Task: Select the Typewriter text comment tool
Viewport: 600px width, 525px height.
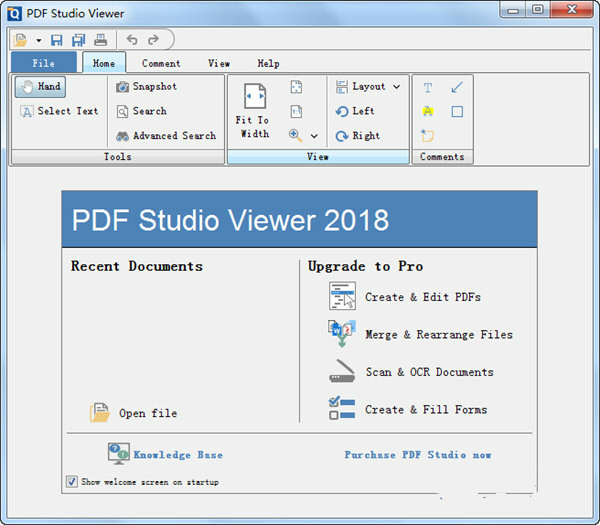Action: click(x=428, y=87)
